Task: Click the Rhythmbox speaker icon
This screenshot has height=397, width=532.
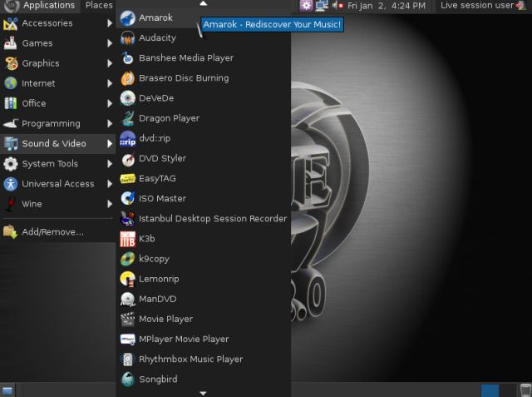Action: pos(127,360)
